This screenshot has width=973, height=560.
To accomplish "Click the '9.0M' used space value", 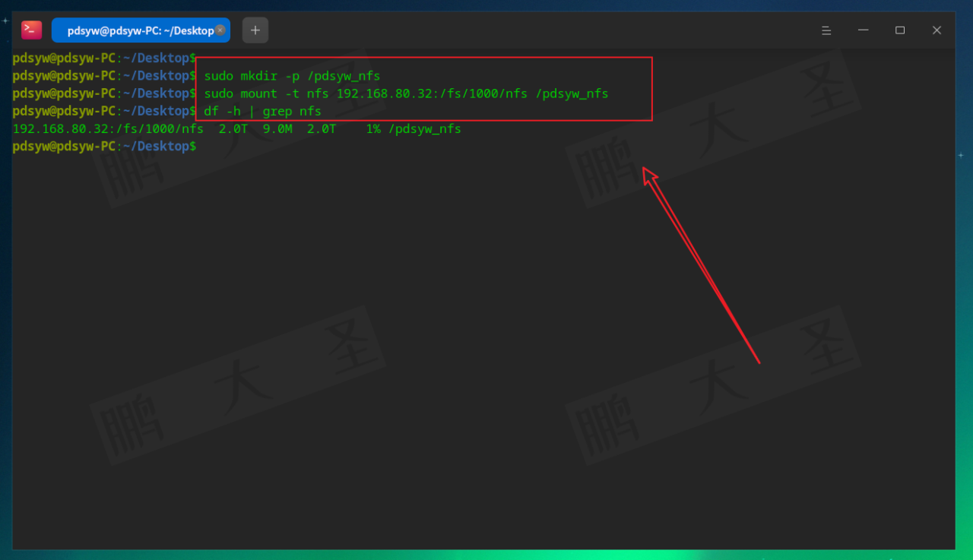I will click(x=277, y=129).
